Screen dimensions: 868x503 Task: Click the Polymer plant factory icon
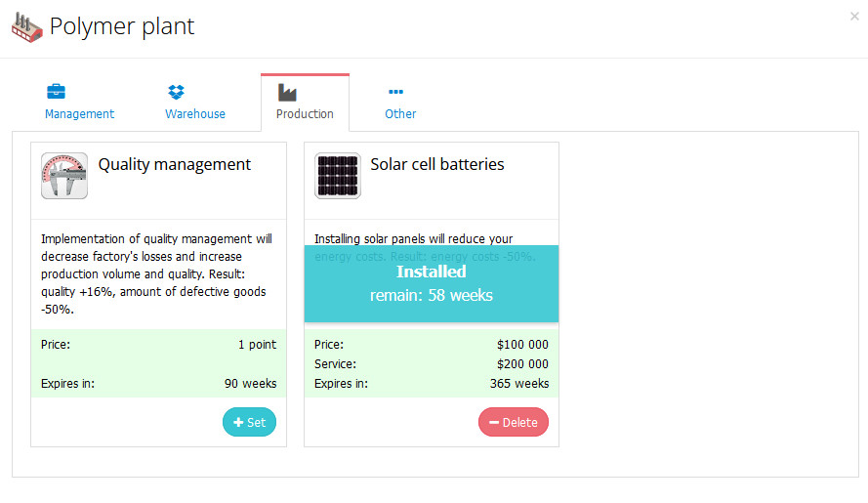point(26,26)
